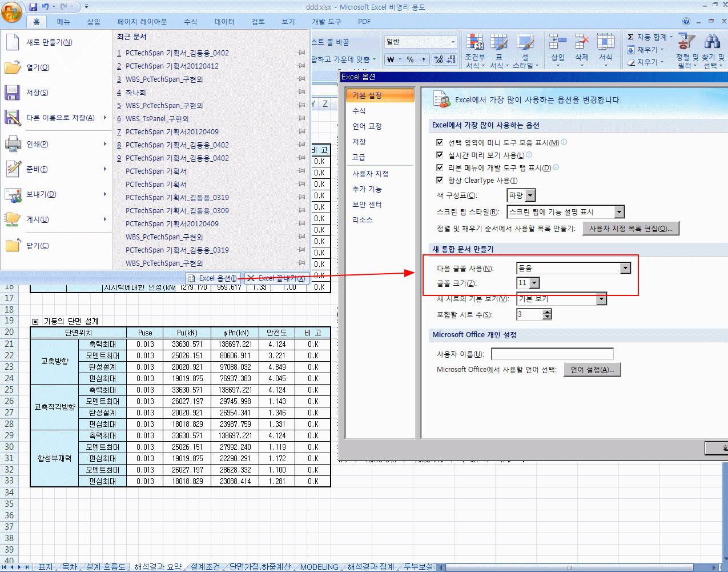
Task: Click the Sort and Filter icon
Action: [686, 42]
